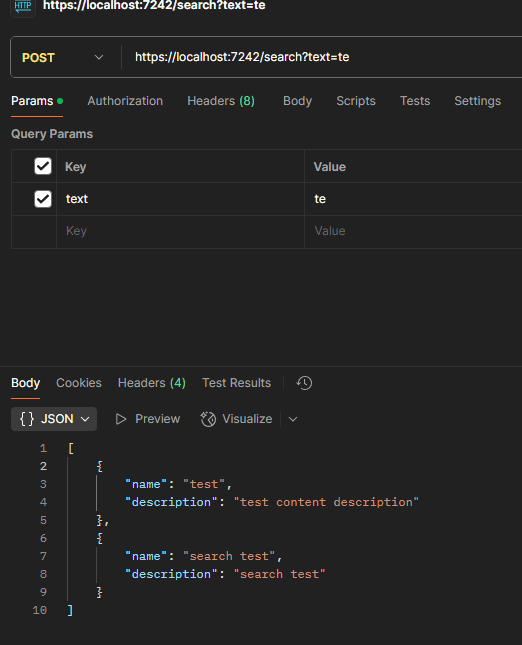This screenshot has width=522, height=645.
Task: Open the Test Results tab
Action: click(x=237, y=383)
